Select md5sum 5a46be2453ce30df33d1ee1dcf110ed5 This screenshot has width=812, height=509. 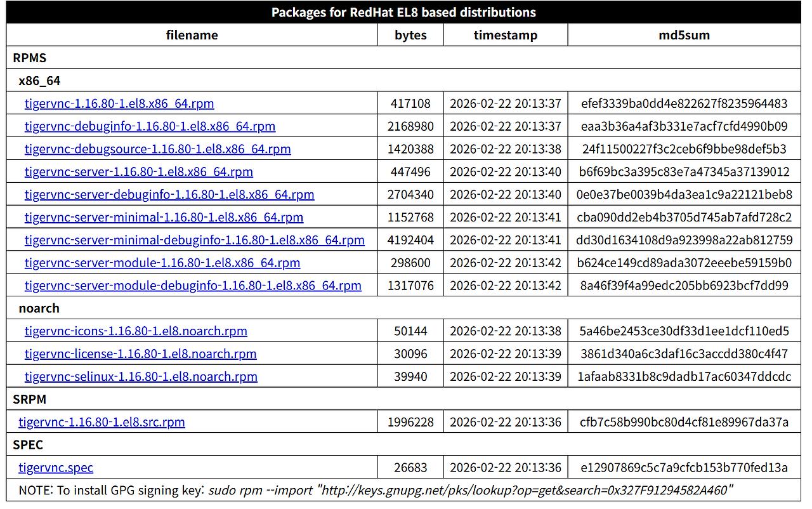pyautogui.click(x=684, y=331)
